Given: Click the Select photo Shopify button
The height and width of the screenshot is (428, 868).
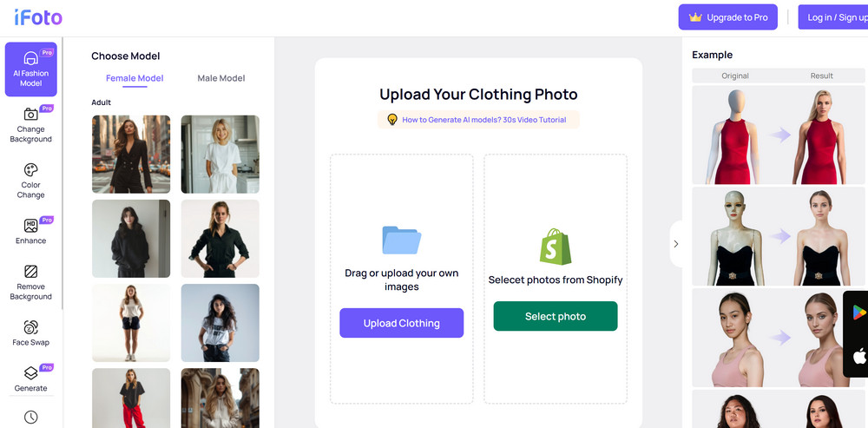Looking at the screenshot, I should pyautogui.click(x=556, y=316).
